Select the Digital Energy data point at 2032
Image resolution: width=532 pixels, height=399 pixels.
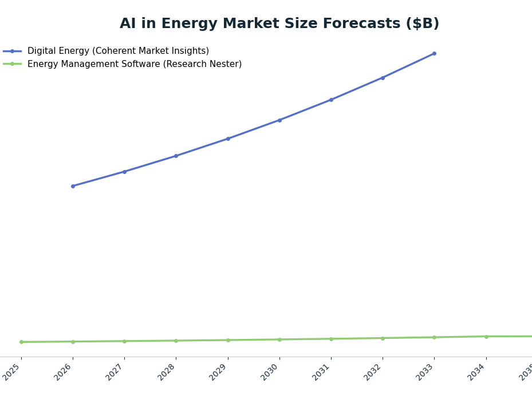point(383,78)
